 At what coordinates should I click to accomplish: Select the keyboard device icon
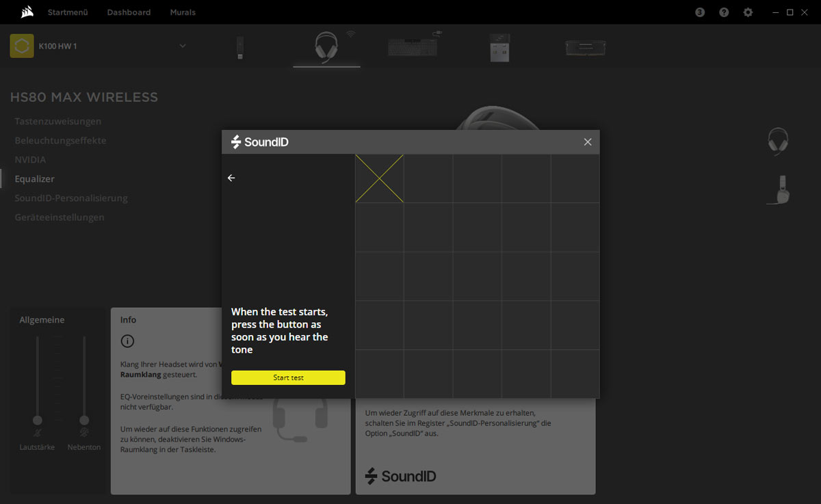pos(413,47)
